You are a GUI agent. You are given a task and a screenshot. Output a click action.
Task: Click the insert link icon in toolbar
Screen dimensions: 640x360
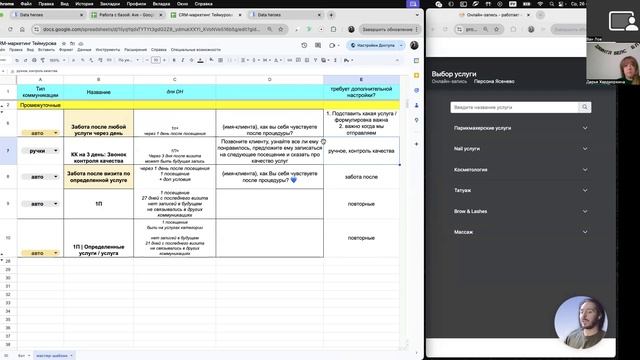(289, 60)
